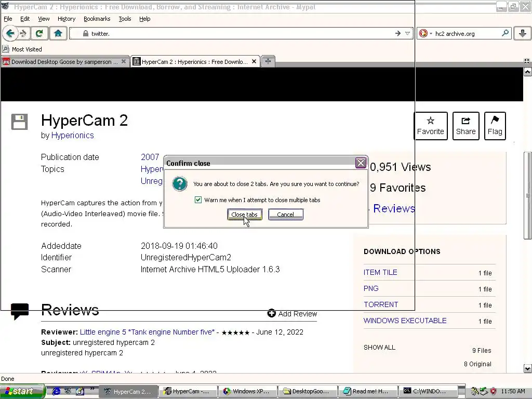Open DesktopGoose folder from taskbar
The width and height of the screenshot is (532, 399).
(x=308, y=392)
